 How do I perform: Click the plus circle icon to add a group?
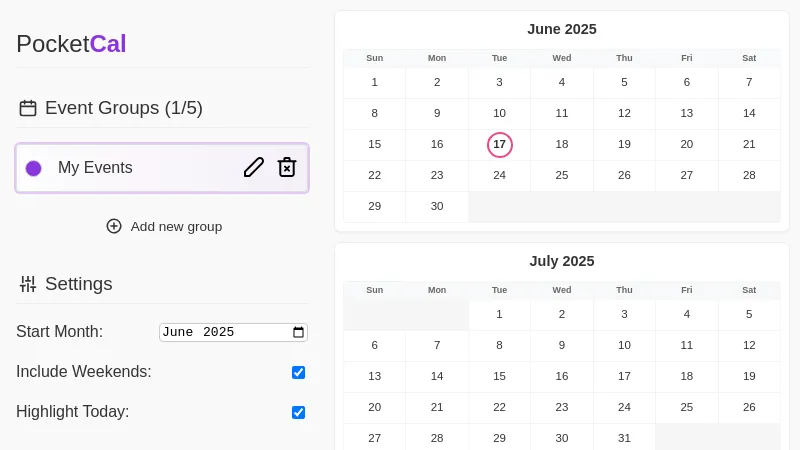[x=114, y=226]
